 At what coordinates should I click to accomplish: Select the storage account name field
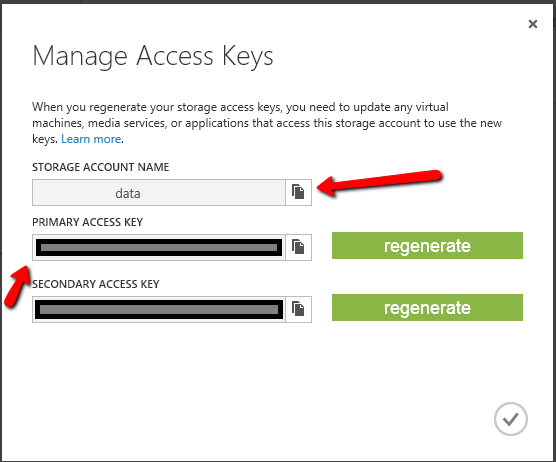click(159, 192)
